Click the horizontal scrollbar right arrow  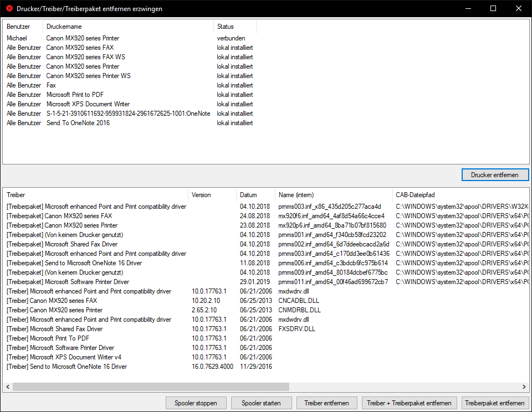[x=524, y=387]
